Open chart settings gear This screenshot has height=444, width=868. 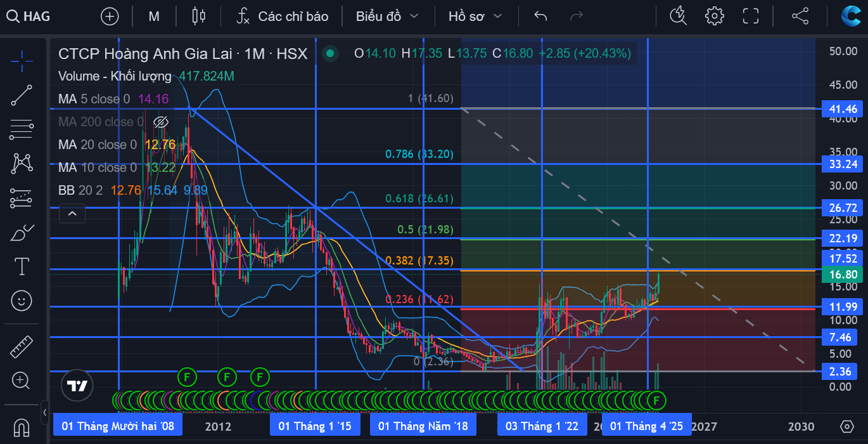715,16
